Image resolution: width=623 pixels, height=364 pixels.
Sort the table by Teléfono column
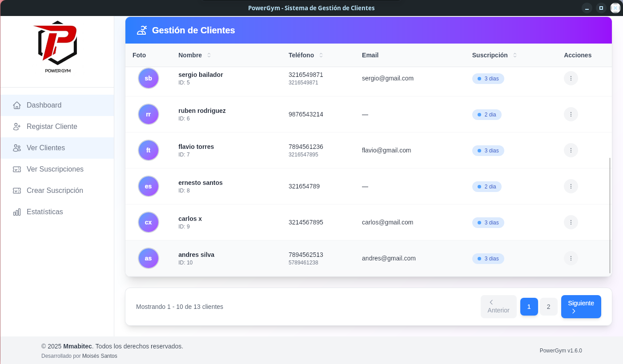[x=321, y=55]
